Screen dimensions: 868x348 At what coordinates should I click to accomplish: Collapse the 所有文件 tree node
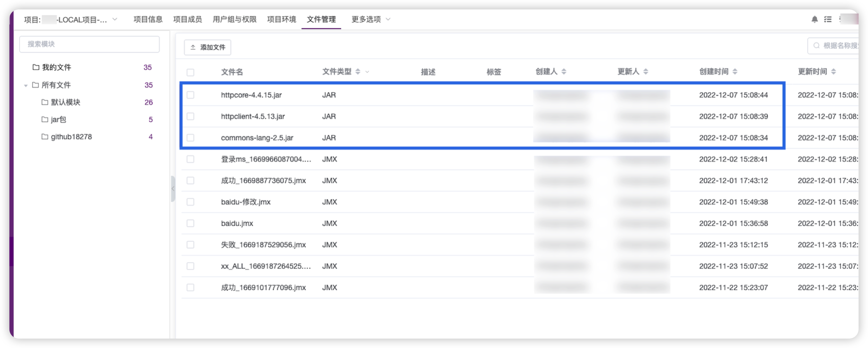[26, 85]
